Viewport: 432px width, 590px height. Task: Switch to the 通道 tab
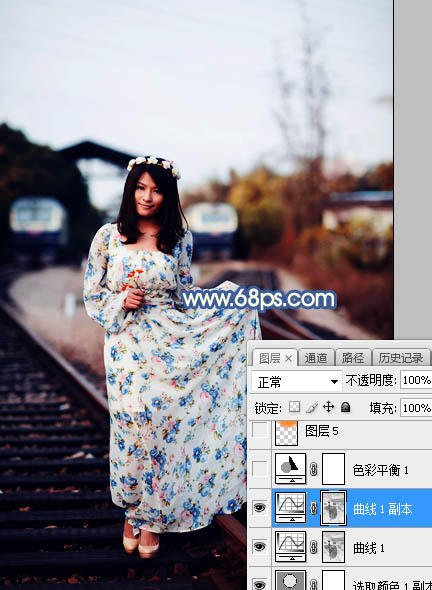315,358
